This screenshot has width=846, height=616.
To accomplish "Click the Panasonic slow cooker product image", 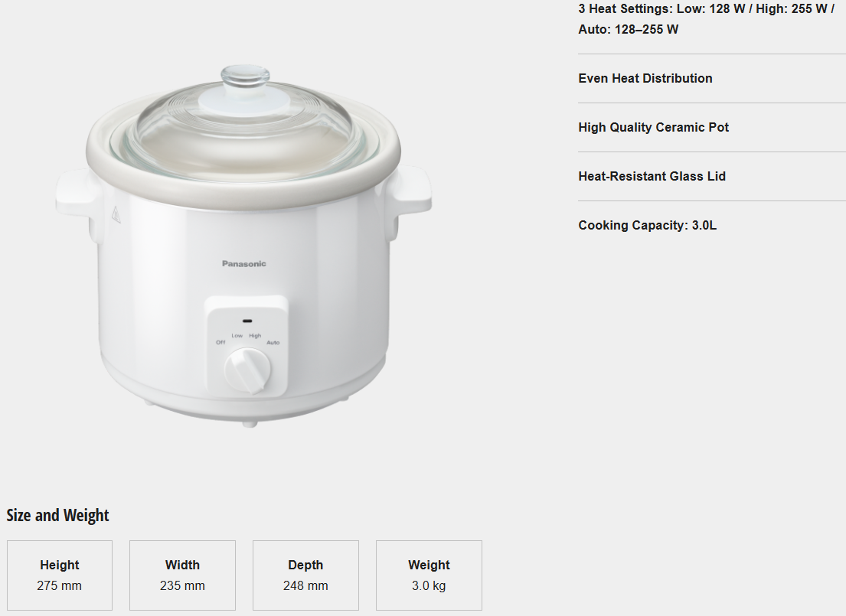I will (x=243, y=246).
